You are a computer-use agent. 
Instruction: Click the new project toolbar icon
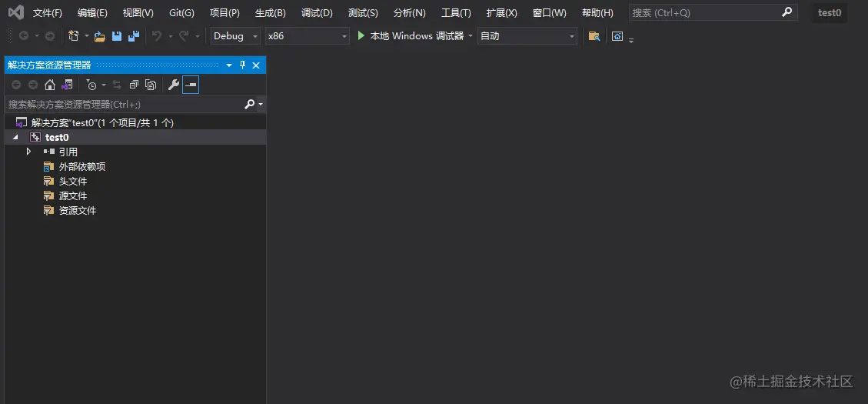[x=74, y=36]
